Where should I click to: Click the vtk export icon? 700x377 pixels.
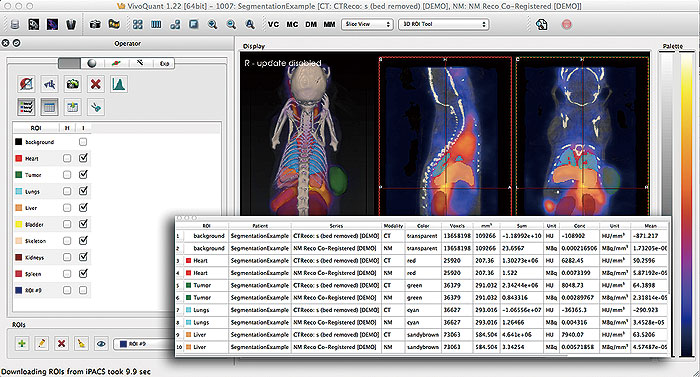50,84
